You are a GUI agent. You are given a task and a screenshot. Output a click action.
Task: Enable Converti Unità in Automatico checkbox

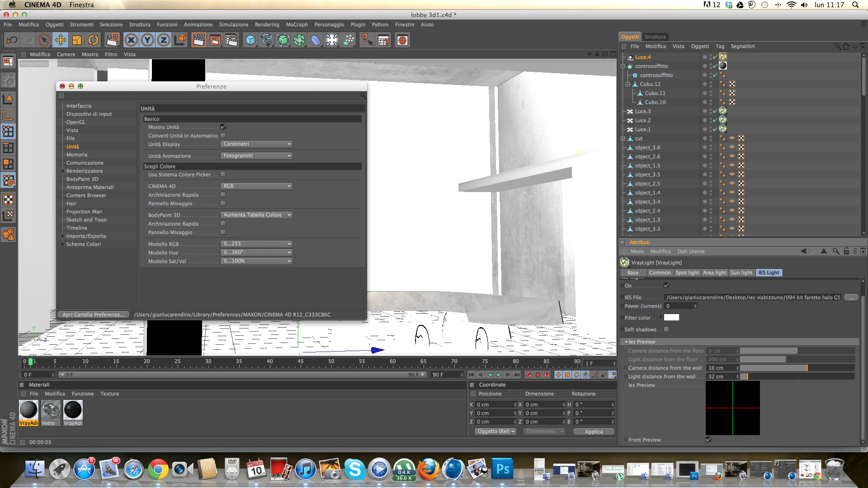click(223, 136)
